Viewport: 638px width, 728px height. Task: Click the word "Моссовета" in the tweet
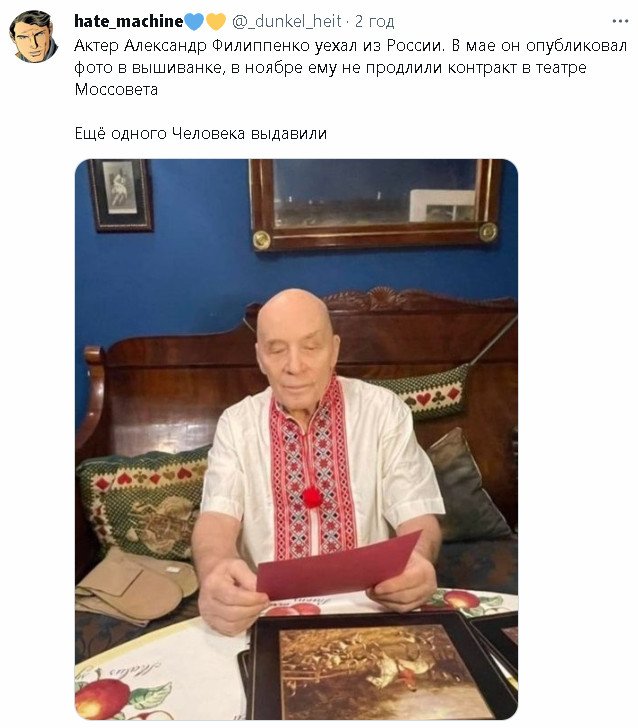[x=116, y=89]
